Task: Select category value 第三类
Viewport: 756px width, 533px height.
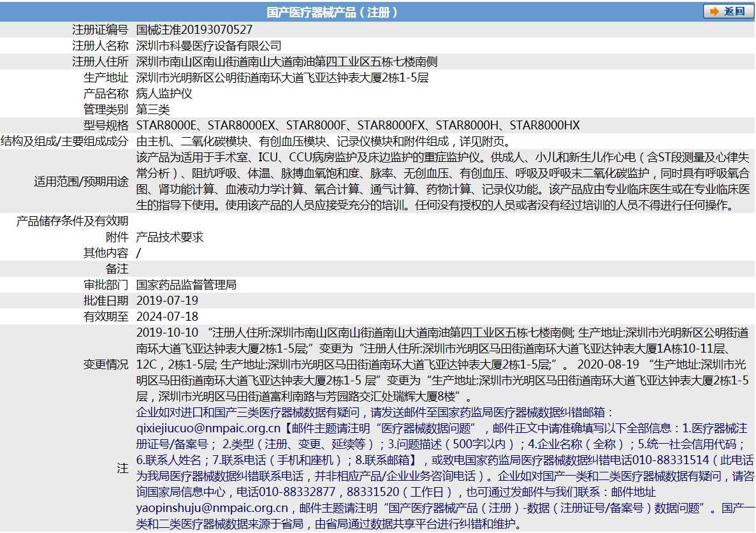Action: (153, 109)
